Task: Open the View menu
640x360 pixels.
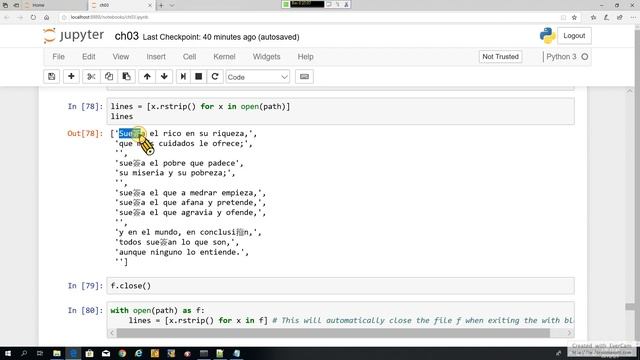Action: [121, 57]
